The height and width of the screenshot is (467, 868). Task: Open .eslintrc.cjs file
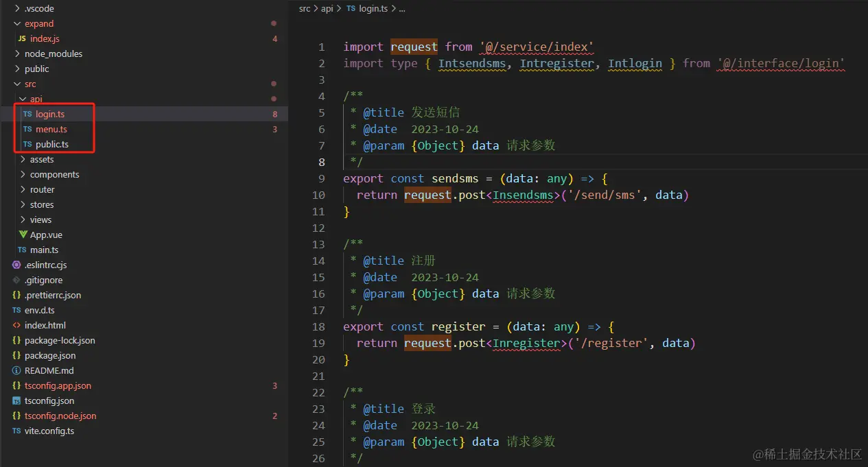[x=45, y=265]
